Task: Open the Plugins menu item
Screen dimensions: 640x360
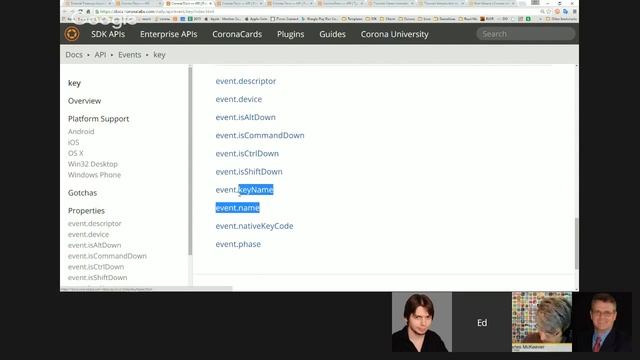Action: [x=291, y=34]
